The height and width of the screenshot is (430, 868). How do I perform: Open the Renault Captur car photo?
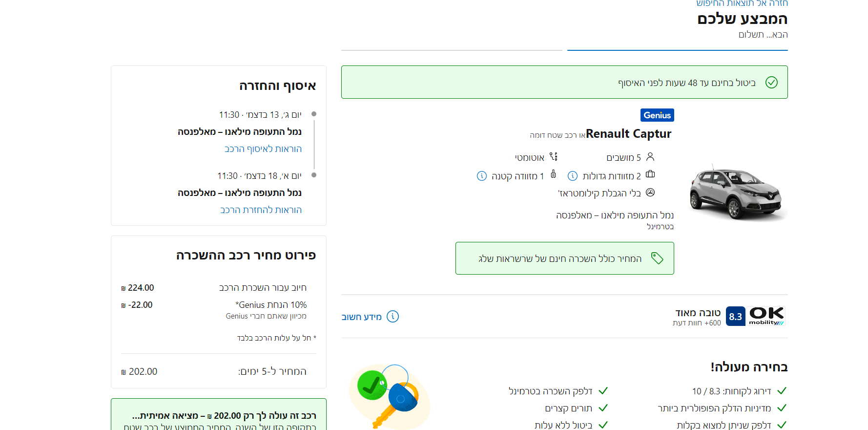[x=735, y=193]
